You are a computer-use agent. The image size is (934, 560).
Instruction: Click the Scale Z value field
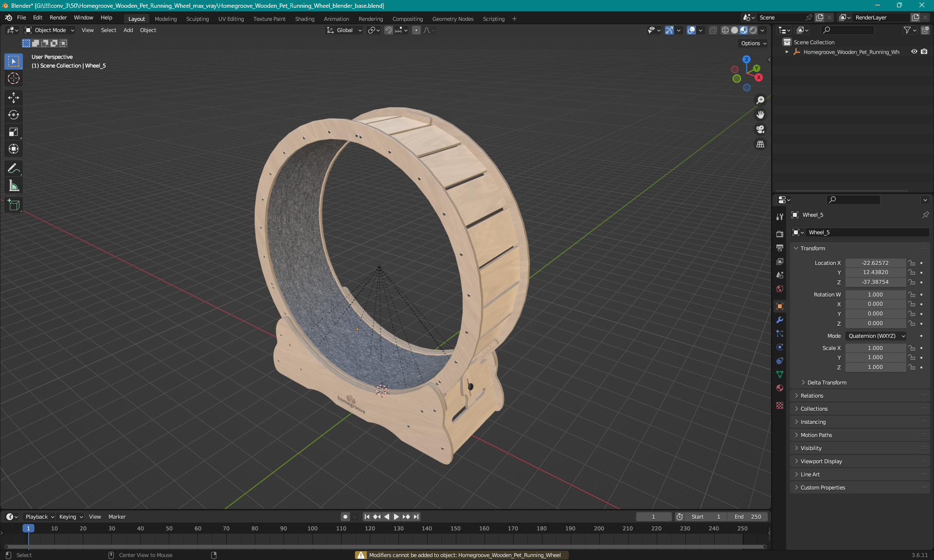point(875,367)
